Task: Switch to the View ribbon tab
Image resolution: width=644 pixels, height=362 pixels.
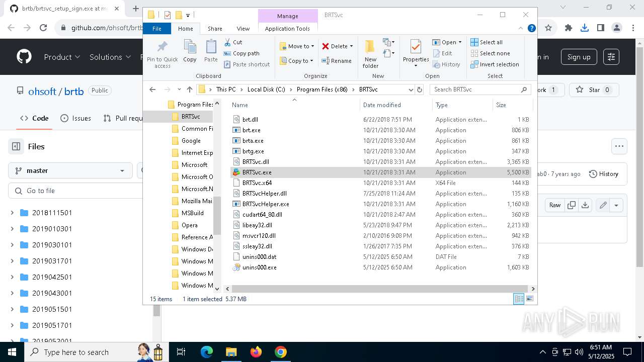Action: coord(243,29)
